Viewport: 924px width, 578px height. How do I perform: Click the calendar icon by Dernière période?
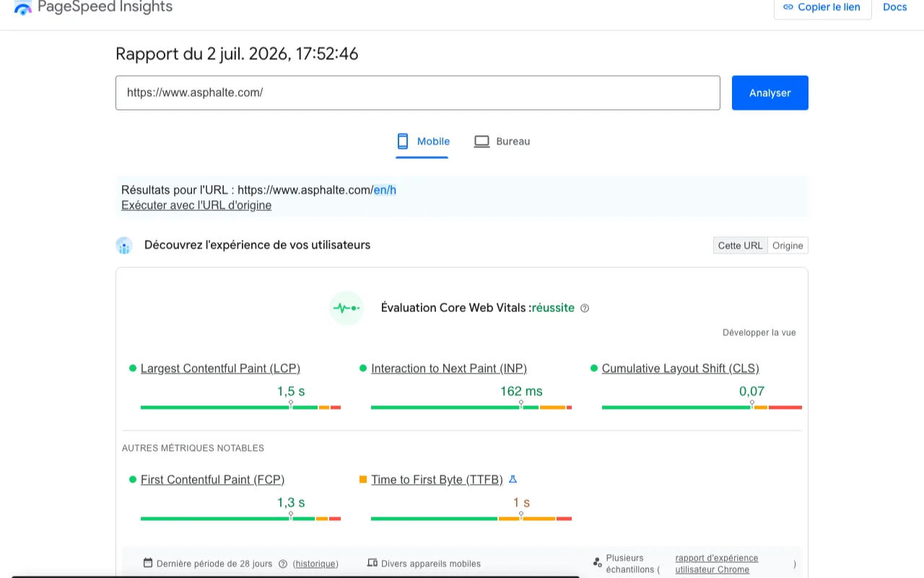[x=148, y=563]
